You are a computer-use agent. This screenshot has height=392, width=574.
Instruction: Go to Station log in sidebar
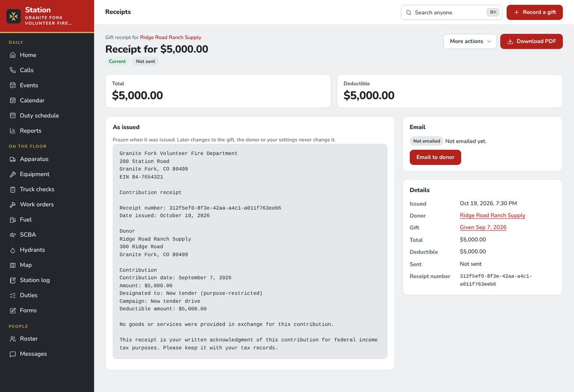tap(47, 280)
